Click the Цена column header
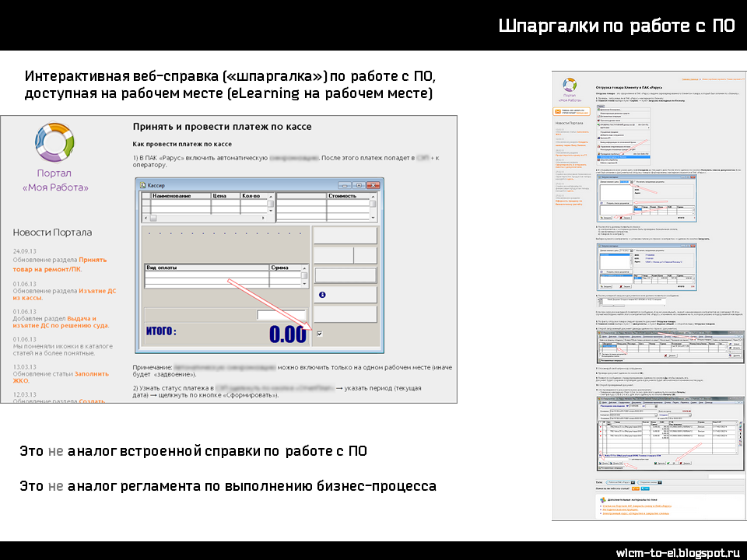This screenshot has height=560, width=747. pyautogui.click(x=226, y=196)
